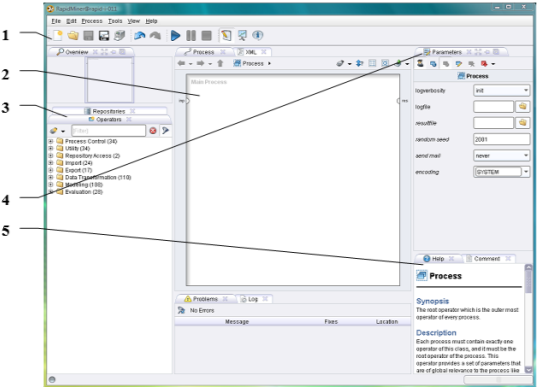Image resolution: width=537 pixels, height=388 pixels.
Task: Pause the running process
Action: tap(191, 35)
